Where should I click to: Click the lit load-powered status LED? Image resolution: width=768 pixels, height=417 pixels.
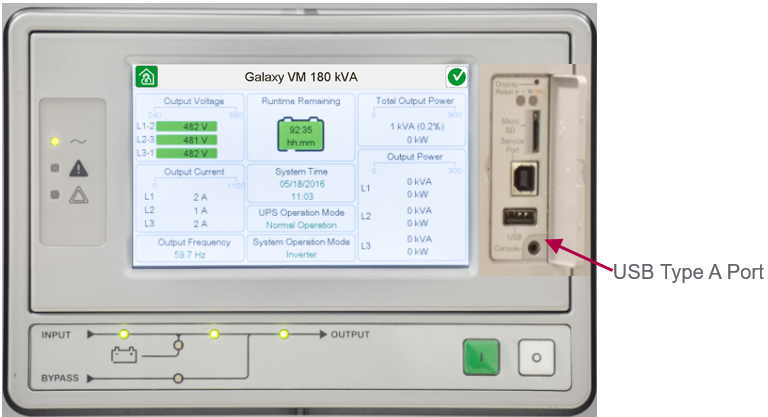click(55, 141)
